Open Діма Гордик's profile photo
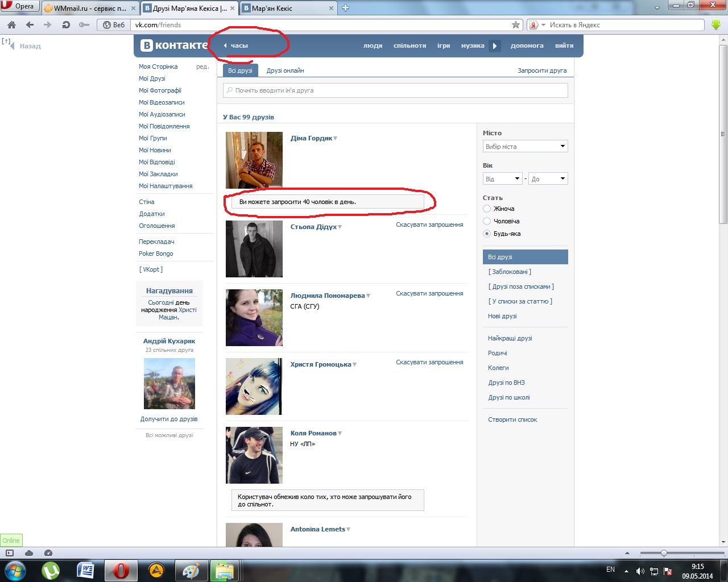Screen dimensions: 728x582 [254, 160]
